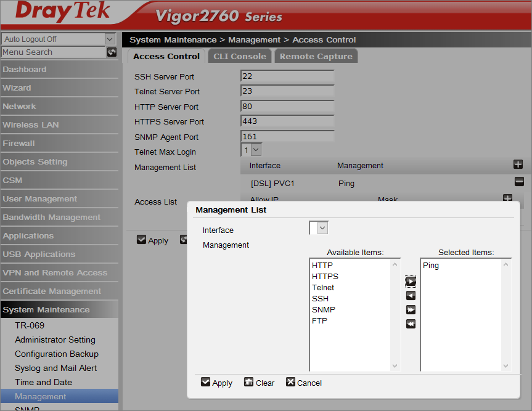Open VPN and Remote Access menu

pos(59,272)
